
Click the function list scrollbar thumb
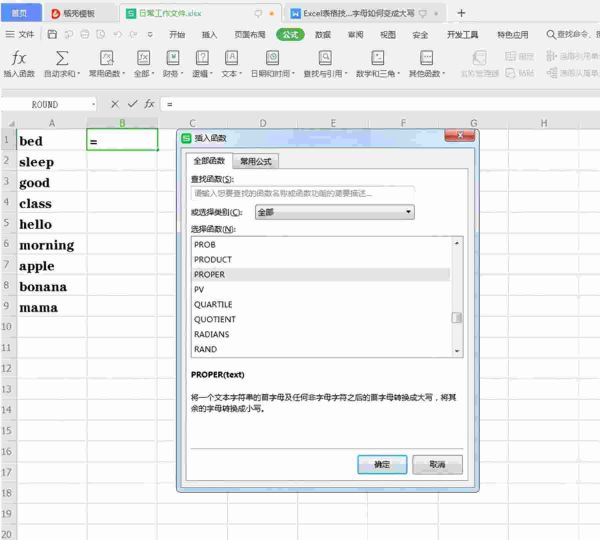(x=457, y=318)
